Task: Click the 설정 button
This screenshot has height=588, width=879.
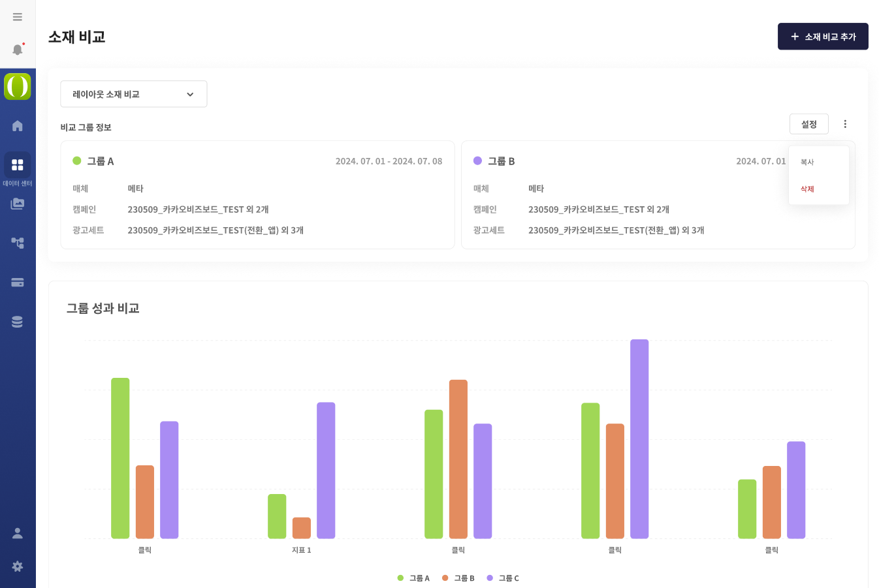Action: point(808,124)
